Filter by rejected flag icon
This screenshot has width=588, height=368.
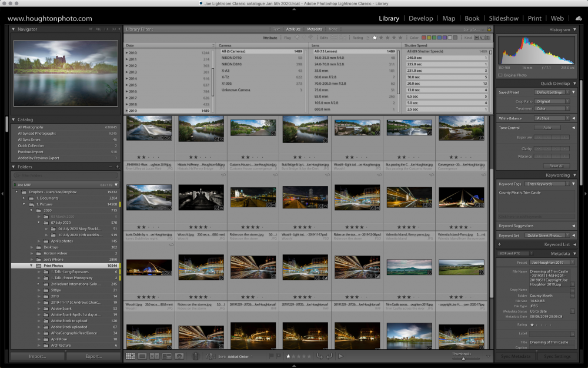pyautogui.click(x=310, y=38)
